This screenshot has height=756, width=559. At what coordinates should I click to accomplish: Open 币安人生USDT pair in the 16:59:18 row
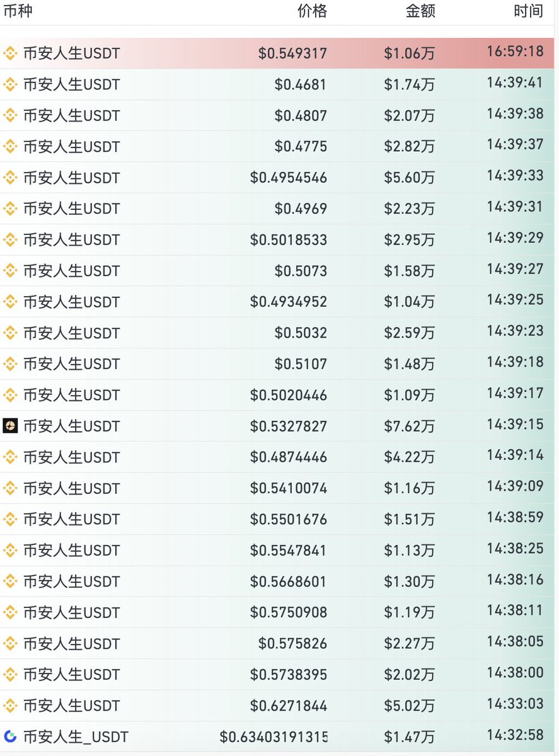[x=71, y=54]
